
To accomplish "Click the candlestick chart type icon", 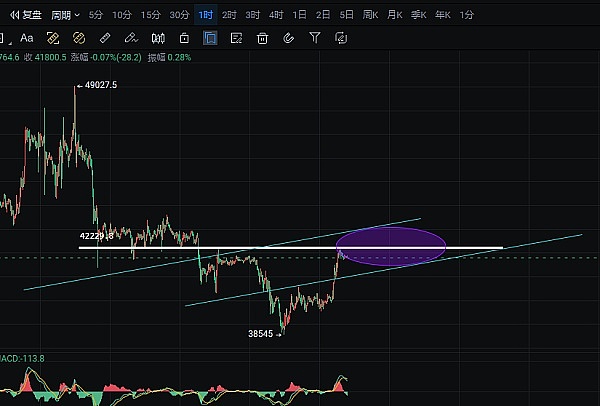I will (x=158, y=38).
